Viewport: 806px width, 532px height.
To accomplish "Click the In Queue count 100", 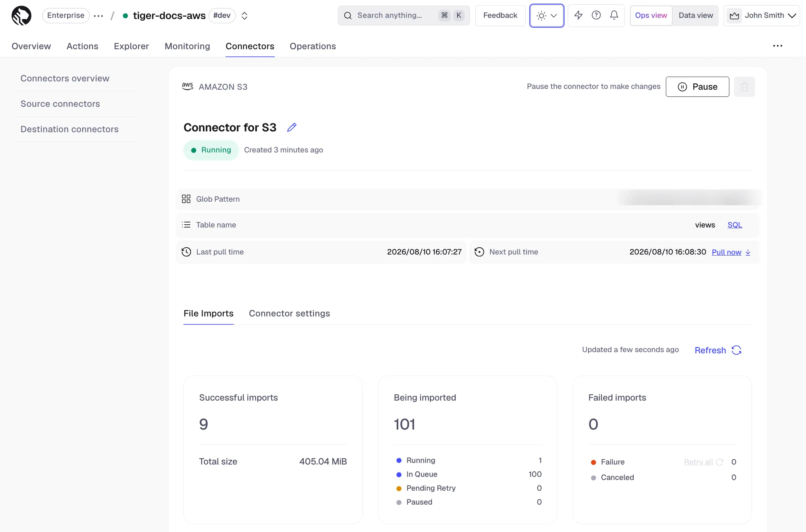I will 535,474.
